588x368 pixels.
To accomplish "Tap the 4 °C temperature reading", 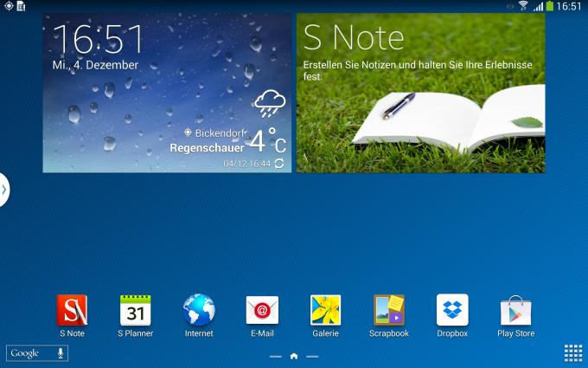I will tap(268, 141).
